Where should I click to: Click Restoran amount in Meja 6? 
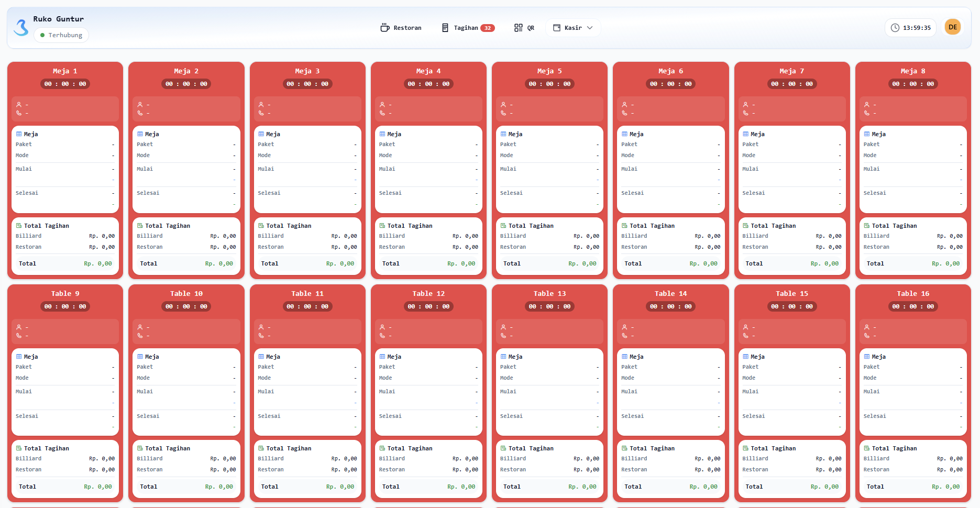(x=708, y=247)
